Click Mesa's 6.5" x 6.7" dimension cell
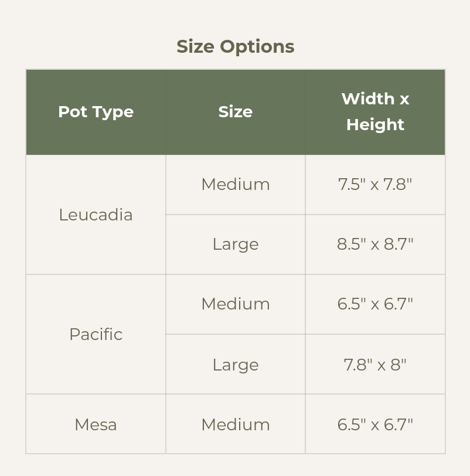This screenshot has height=476, width=470. click(375, 424)
